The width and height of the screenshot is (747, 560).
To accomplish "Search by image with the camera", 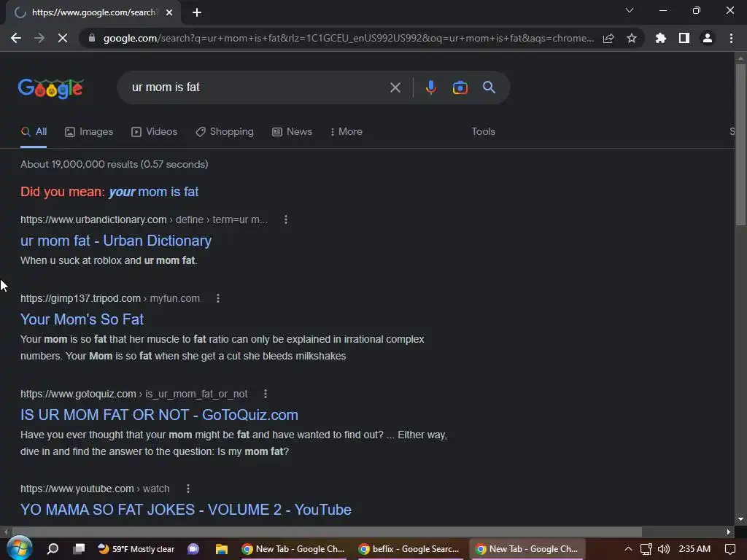I will tap(460, 87).
